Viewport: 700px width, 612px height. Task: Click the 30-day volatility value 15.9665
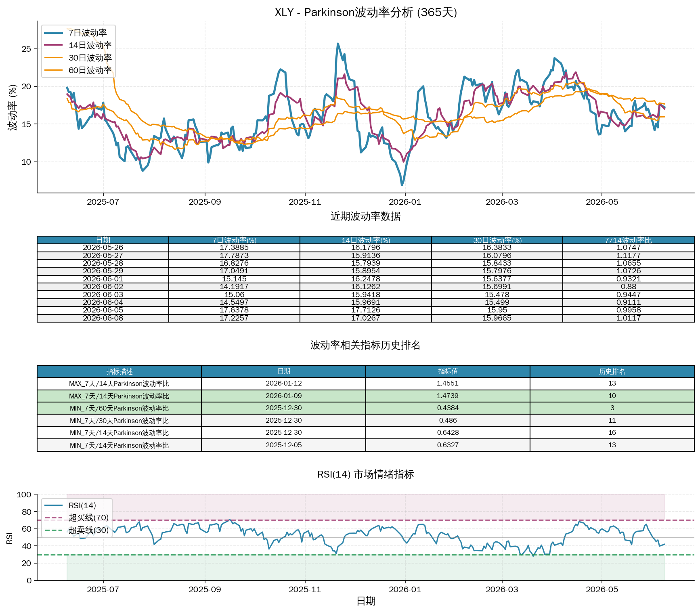(x=497, y=318)
